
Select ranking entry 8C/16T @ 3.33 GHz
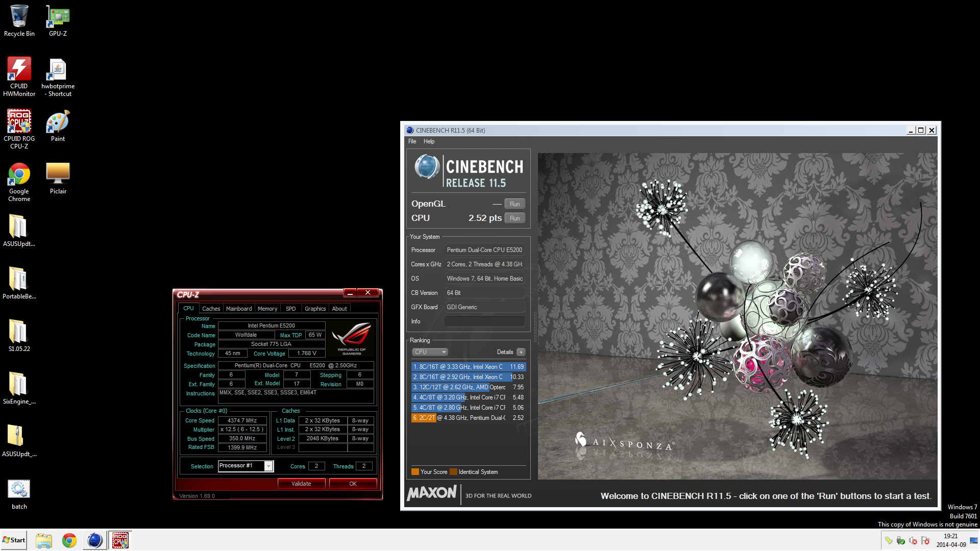pyautogui.click(x=468, y=367)
